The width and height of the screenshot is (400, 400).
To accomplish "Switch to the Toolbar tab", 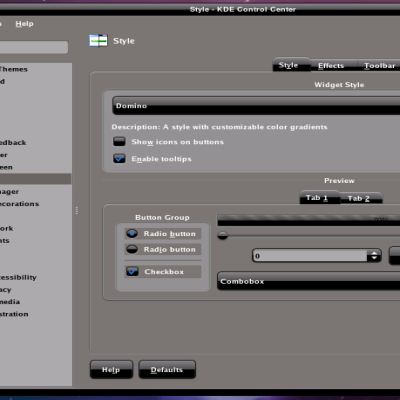I will 379,66.
